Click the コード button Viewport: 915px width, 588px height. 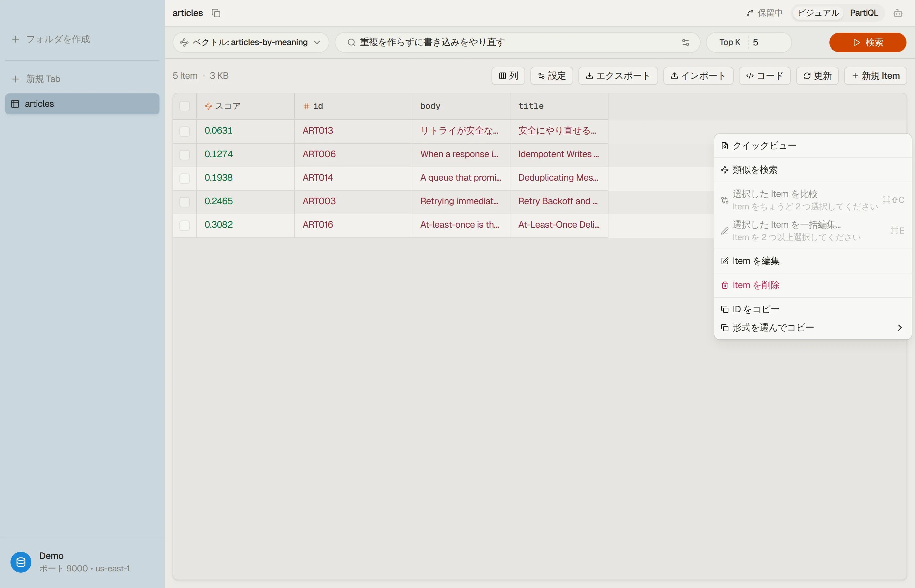[x=765, y=76]
